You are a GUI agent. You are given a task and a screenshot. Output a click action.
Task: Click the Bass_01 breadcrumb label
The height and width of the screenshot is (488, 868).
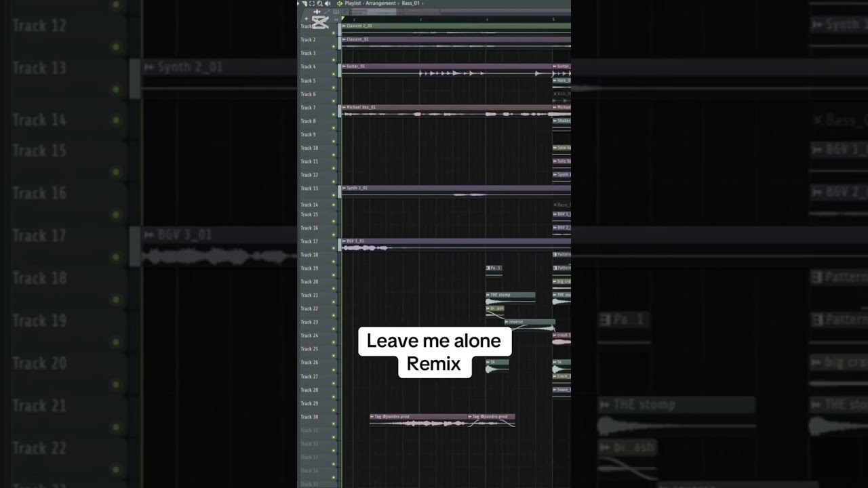tap(411, 3)
